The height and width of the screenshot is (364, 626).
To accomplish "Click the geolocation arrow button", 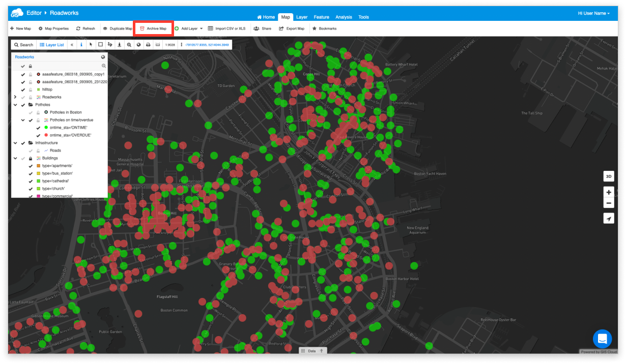I will pos(609,218).
